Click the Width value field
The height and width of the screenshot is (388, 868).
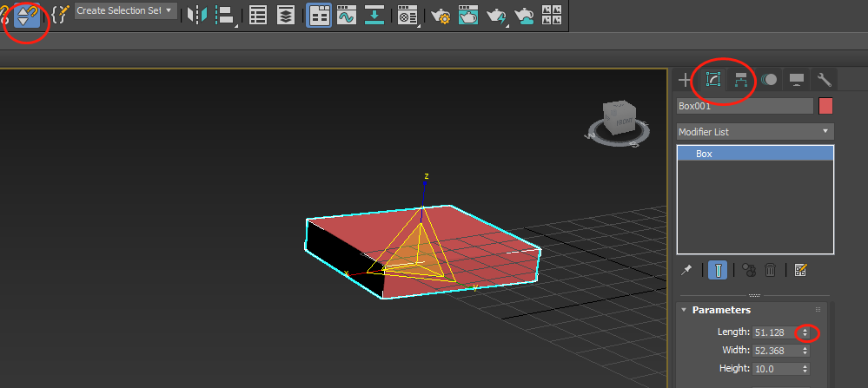[x=776, y=351]
